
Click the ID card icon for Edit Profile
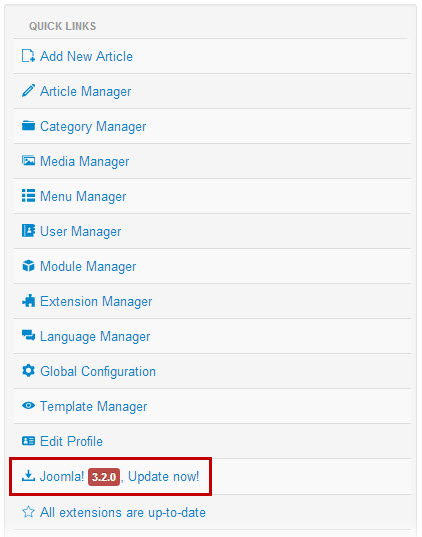coord(28,441)
